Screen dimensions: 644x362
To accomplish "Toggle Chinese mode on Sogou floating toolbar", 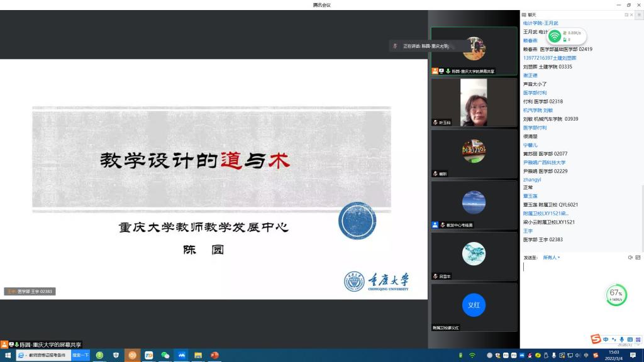I will point(606,339).
